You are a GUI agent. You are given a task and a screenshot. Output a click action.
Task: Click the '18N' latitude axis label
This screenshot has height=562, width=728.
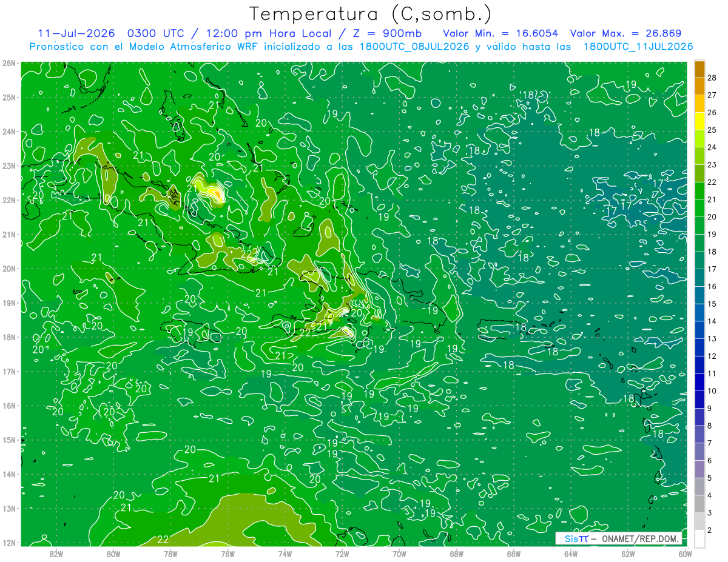pyautogui.click(x=9, y=337)
